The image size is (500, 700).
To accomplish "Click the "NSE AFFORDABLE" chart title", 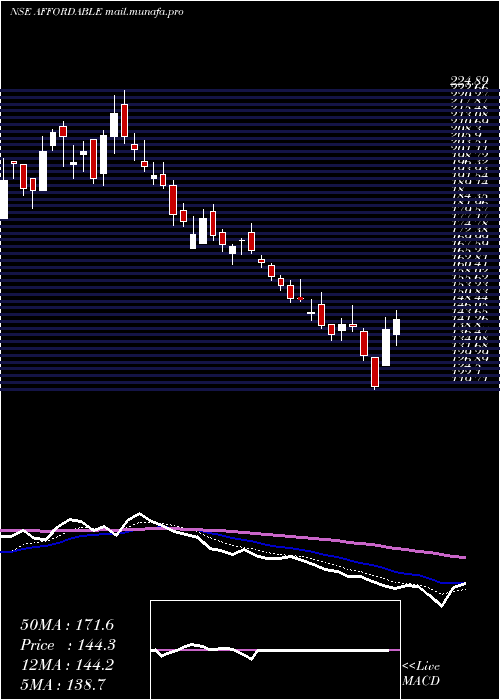I will [x=56, y=12].
